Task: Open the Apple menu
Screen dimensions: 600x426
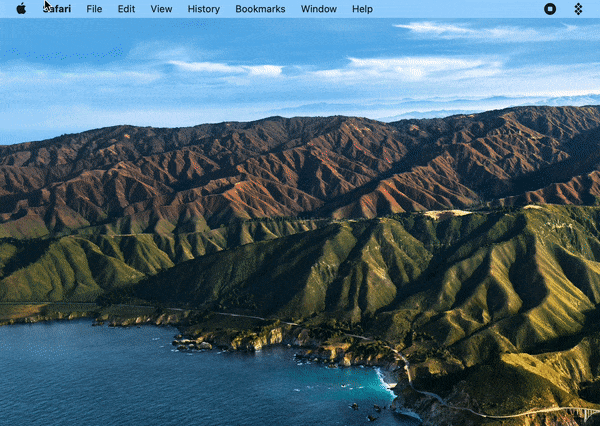Action: click(21, 8)
